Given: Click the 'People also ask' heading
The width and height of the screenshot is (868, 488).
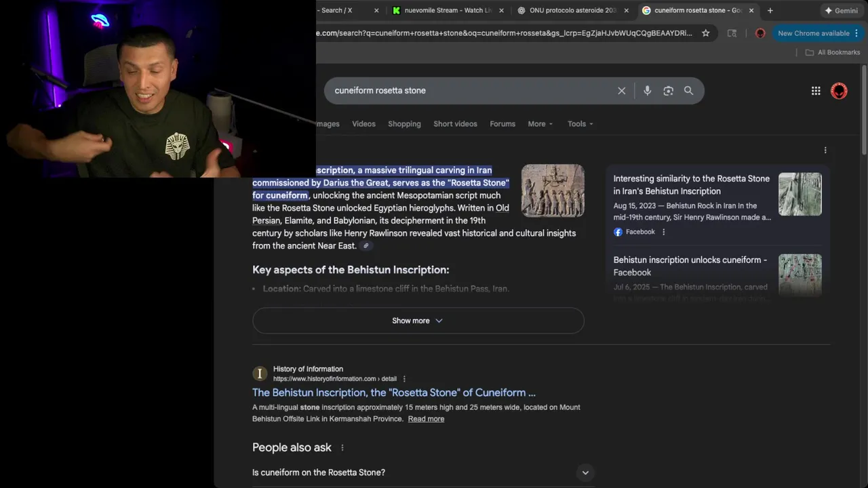Looking at the screenshot, I should (x=292, y=448).
